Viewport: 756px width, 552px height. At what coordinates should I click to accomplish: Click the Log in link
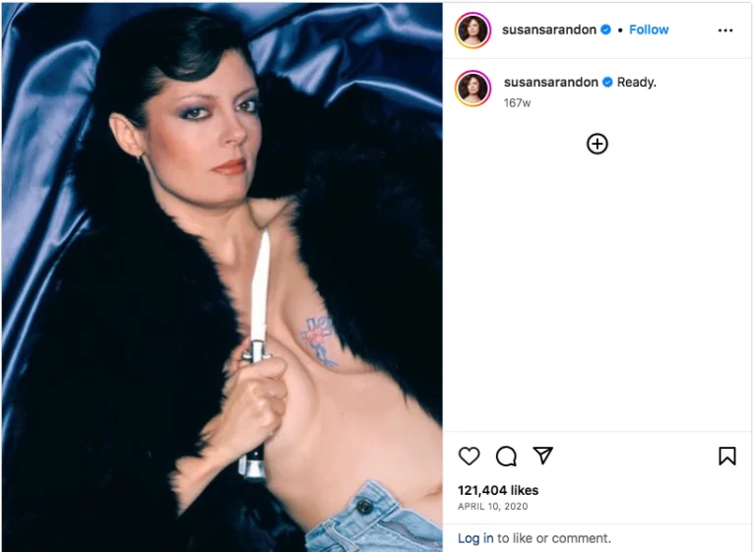[475, 538]
